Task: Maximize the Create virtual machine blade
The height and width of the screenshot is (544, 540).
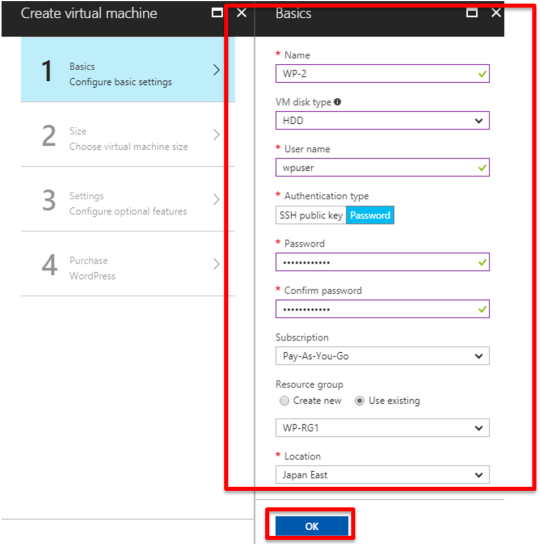Action: tap(217, 13)
